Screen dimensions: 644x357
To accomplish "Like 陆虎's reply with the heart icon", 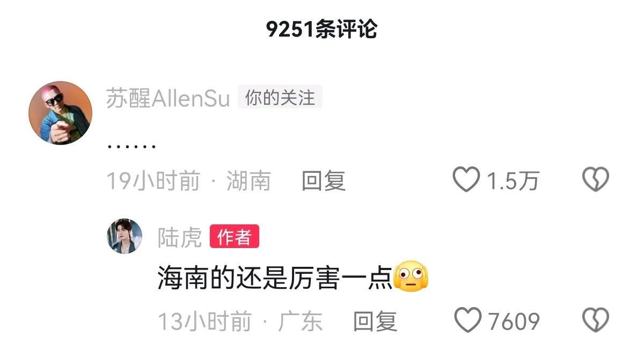I will 468,320.
